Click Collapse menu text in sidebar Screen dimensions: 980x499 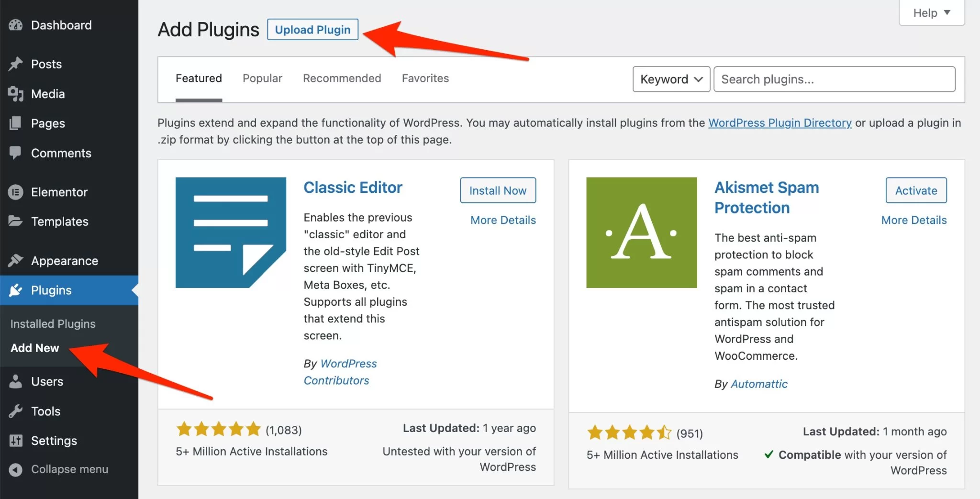coord(69,469)
